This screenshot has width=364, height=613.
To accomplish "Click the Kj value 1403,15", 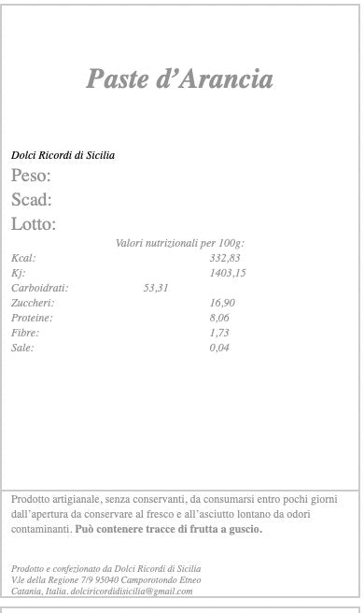I will pyautogui.click(x=228, y=273).
